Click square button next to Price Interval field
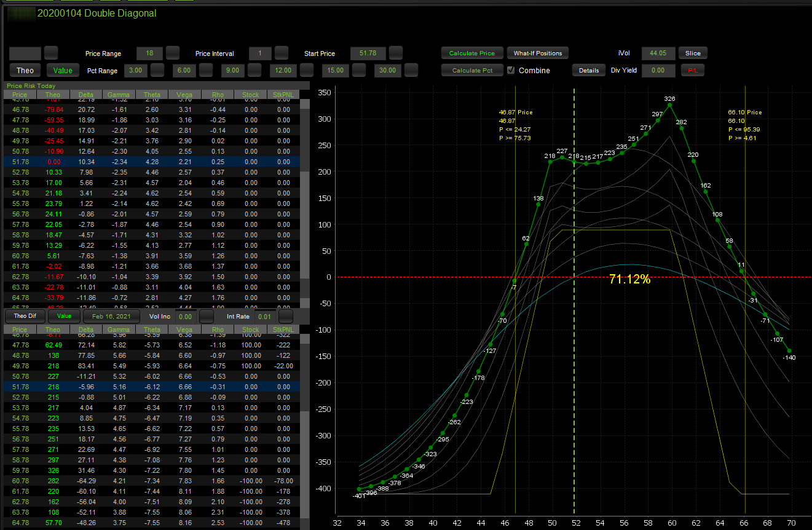 click(281, 53)
